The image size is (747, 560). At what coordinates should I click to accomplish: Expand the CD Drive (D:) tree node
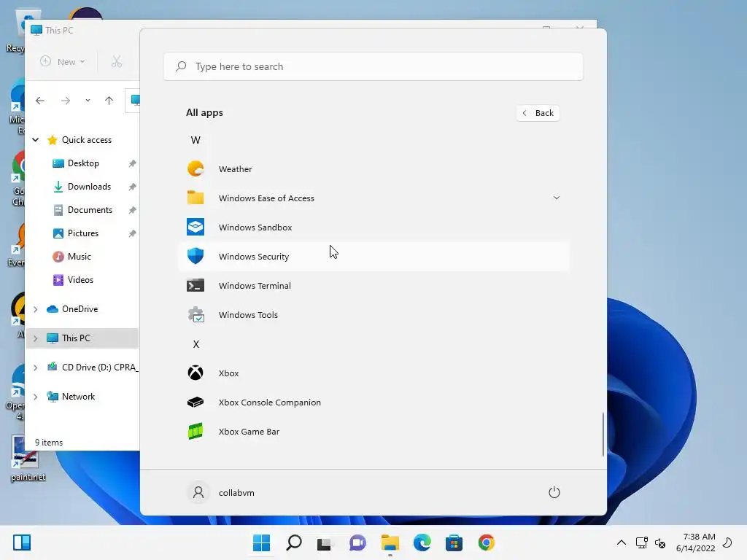point(35,367)
